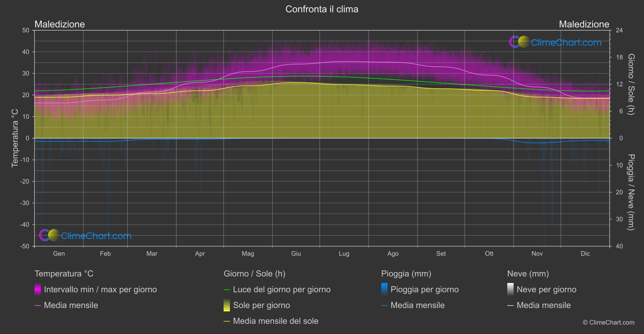Screen dimensions: 644x334
Task: Toggle Media mensile under Pioggia legend
Action: [x=418, y=305]
